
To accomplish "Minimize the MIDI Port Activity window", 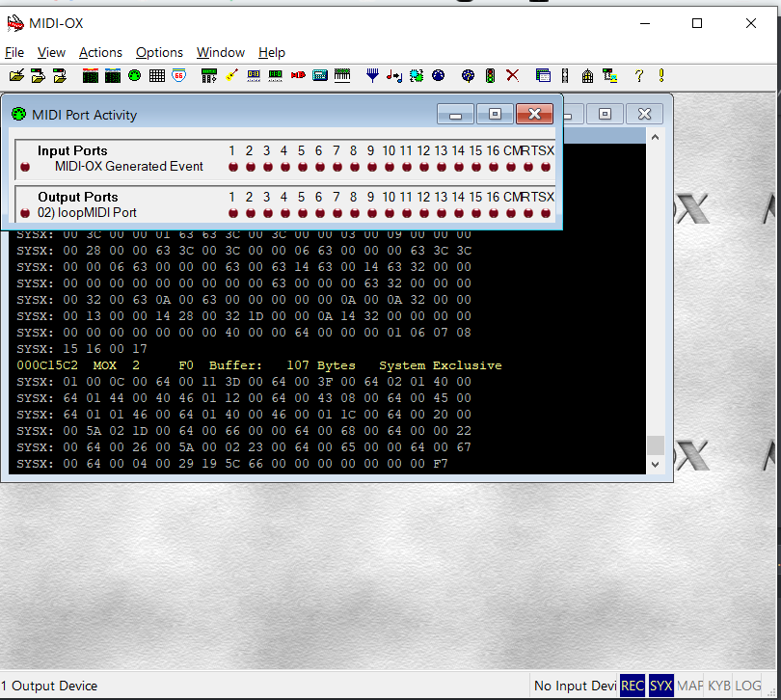I will pyautogui.click(x=455, y=114).
